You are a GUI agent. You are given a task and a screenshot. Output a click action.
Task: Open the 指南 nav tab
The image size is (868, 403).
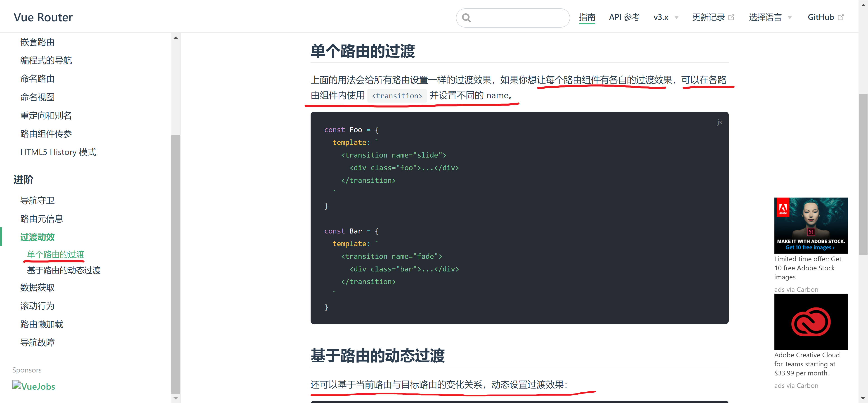click(587, 18)
